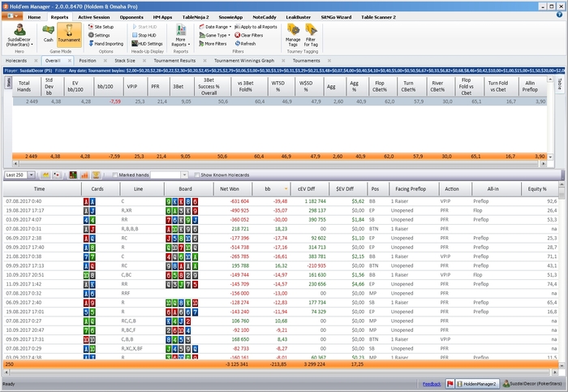Image resolution: width=568 pixels, height=392 pixels.
Task: Apply filters to all reports
Action: tap(256, 27)
